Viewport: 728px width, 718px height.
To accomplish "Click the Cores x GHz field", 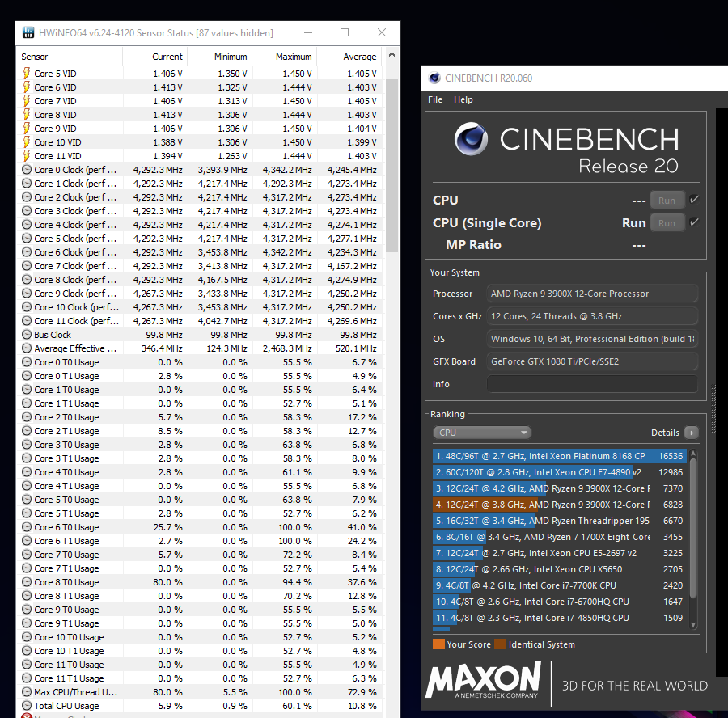I will click(592, 316).
